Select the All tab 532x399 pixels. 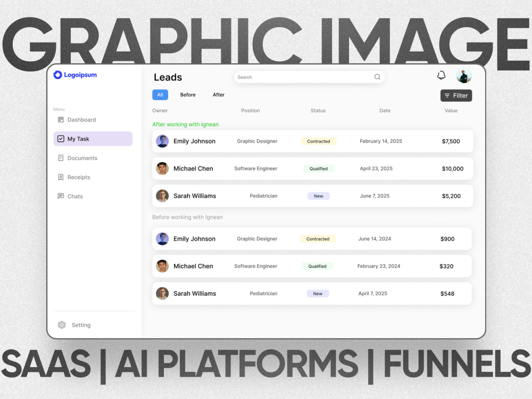[160, 95]
